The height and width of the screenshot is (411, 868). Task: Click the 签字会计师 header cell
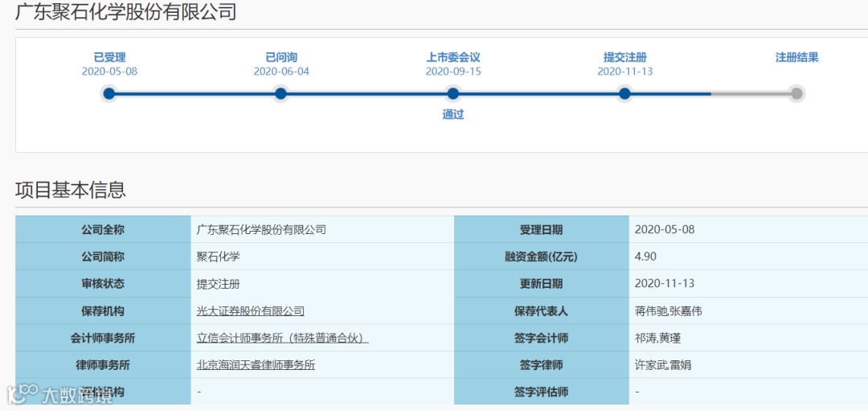pyautogui.click(x=542, y=338)
